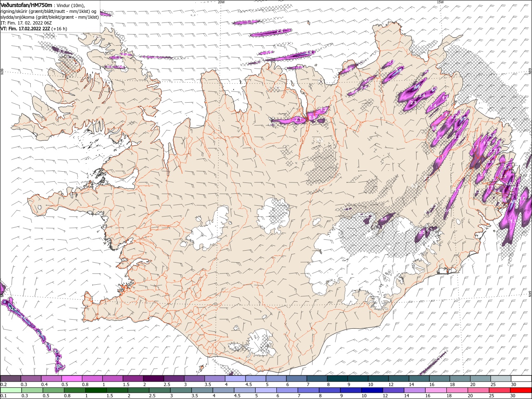Click the '4.5' label on the snow scale
Image resolution: width=532 pixels, height=399 pixels.
coord(249,384)
